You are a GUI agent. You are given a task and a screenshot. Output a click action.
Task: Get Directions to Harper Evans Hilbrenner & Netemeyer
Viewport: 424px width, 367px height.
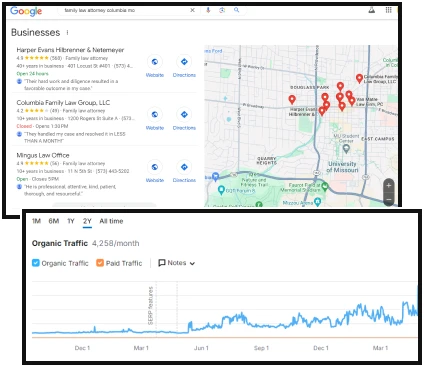(x=184, y=66)
